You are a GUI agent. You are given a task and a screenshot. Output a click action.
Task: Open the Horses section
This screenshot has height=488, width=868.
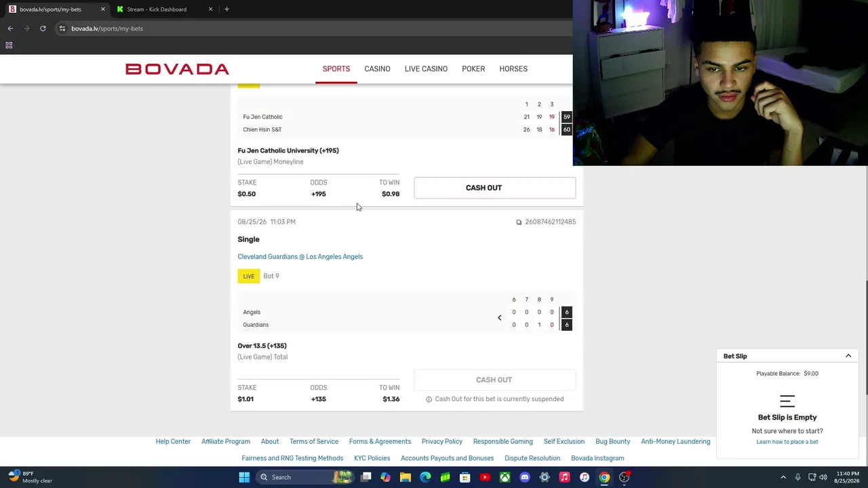513,69
